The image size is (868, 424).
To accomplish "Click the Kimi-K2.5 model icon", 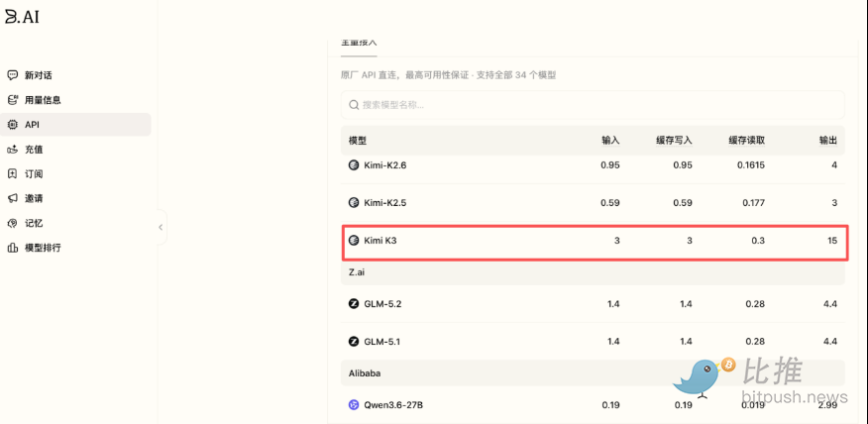I will (x=354, y=203).
